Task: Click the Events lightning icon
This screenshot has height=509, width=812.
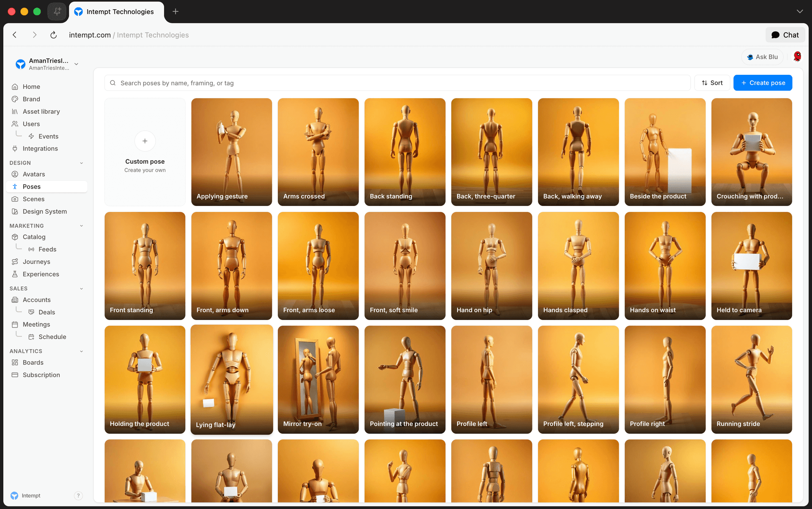Action: 31,136
